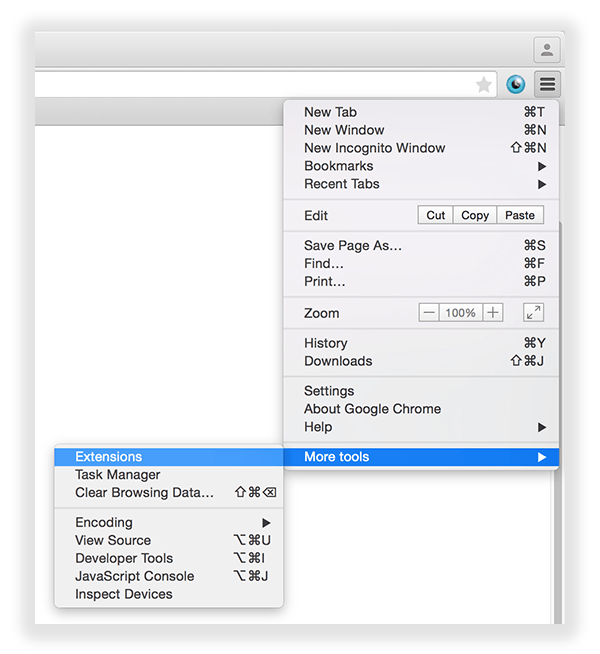Open Downloads from the menu
Screen dimensions: 600x654
[421, 361]
